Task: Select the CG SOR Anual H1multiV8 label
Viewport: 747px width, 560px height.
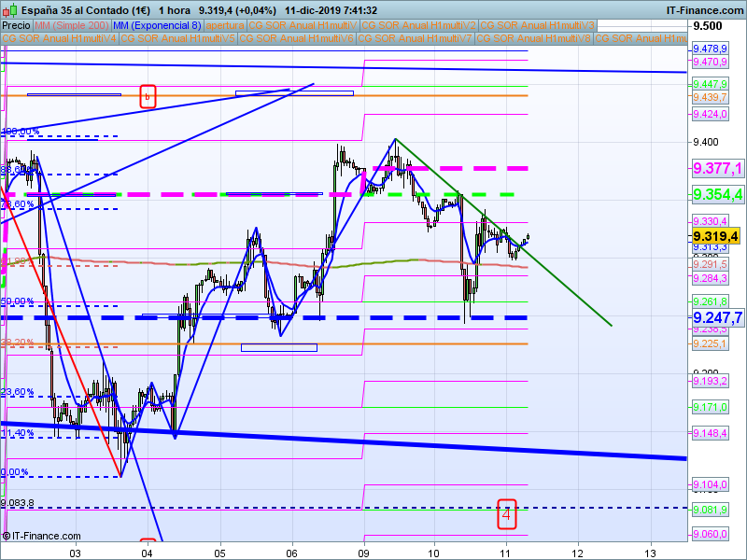Action: coord(533,38)
